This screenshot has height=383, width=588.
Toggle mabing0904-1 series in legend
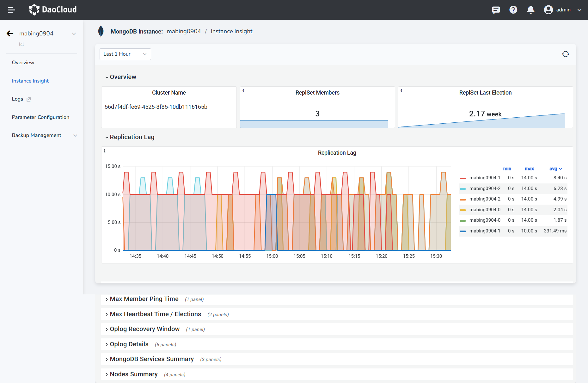(485, 178)
